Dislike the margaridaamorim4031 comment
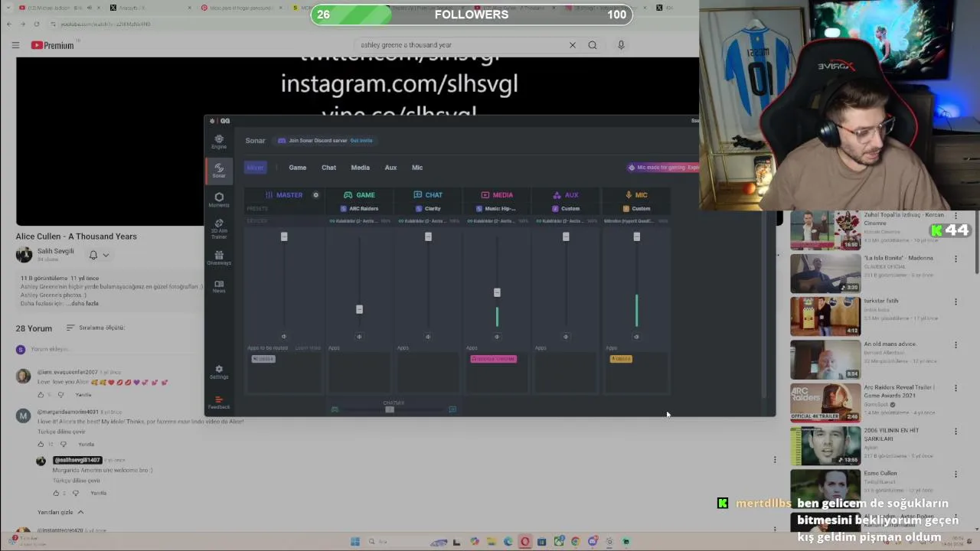Viewport: 980px width, 551px height. coord(63,444)
